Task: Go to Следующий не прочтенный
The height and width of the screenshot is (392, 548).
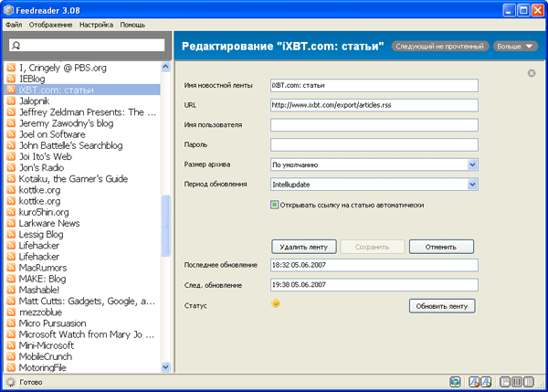Action: click(x=439, y=47)
